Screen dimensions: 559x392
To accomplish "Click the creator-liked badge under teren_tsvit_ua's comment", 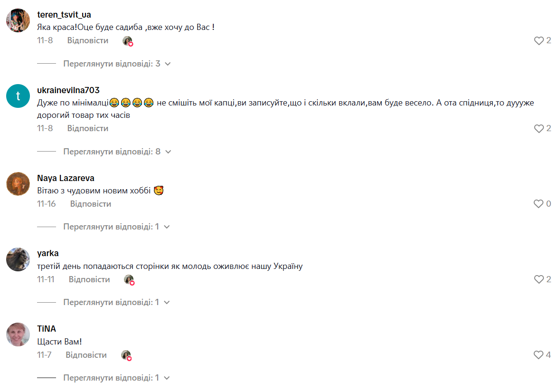I will (128, 41).
